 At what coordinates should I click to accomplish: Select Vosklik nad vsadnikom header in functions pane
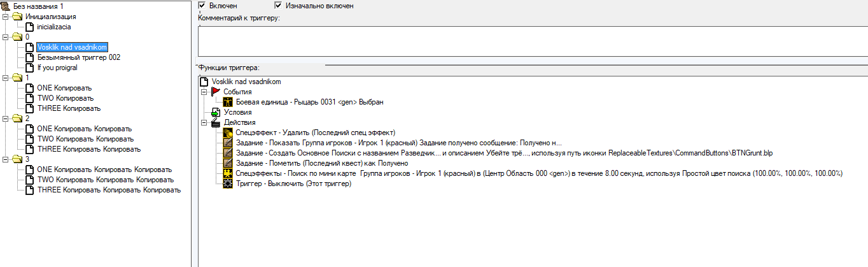[x=246, y=82]
